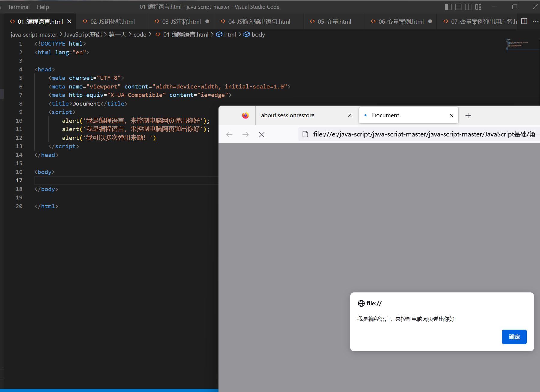
Task: Toggle the primary sidebar layout icon
Action: tap(448, 7)
